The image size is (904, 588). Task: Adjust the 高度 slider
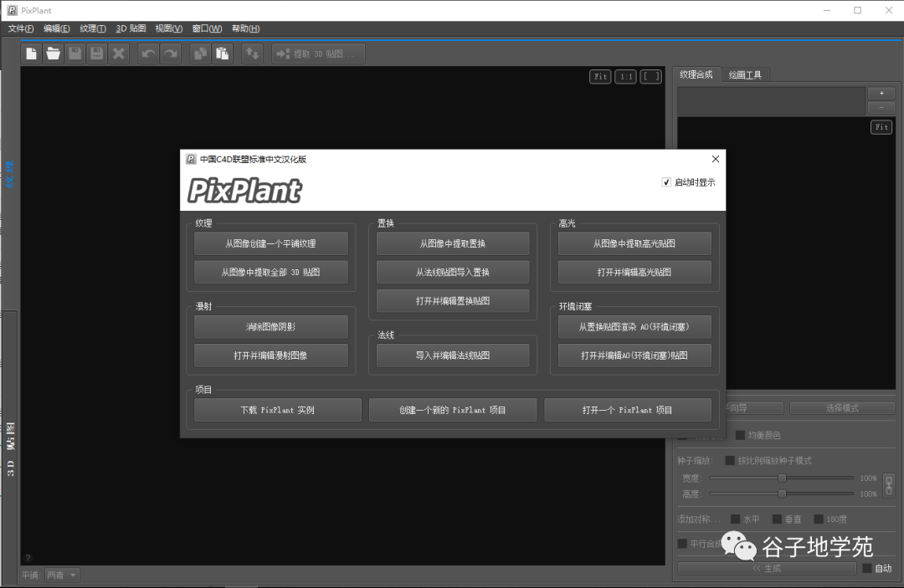pyautogui.click(x=782, y=493)
